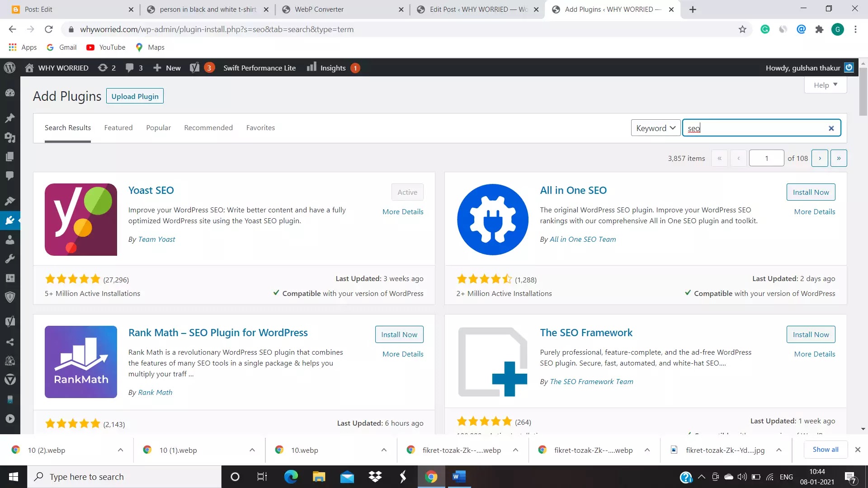Open the updates icon showing 2

tap(107, 68)
